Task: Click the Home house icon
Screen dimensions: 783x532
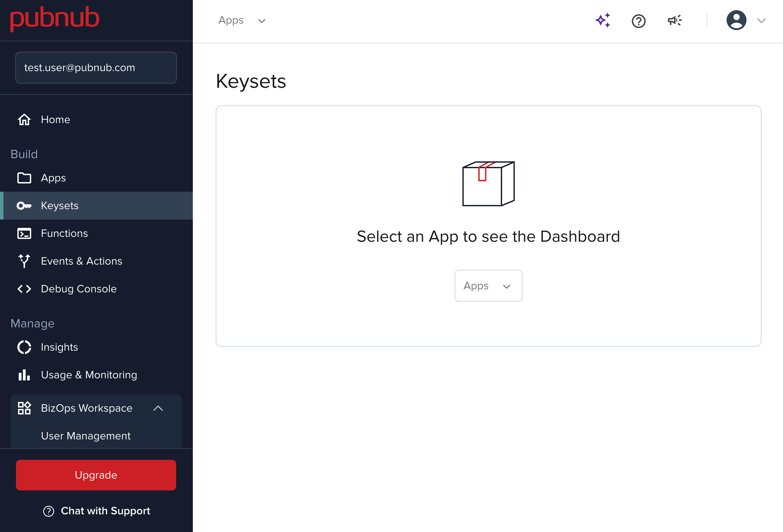Action: pos(24,120)
